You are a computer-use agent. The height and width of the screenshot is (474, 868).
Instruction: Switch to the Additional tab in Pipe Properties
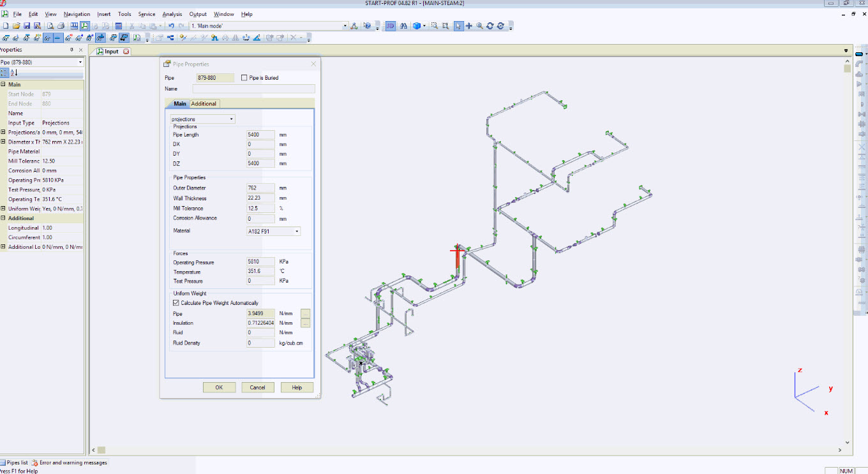(x=204, y=103)
